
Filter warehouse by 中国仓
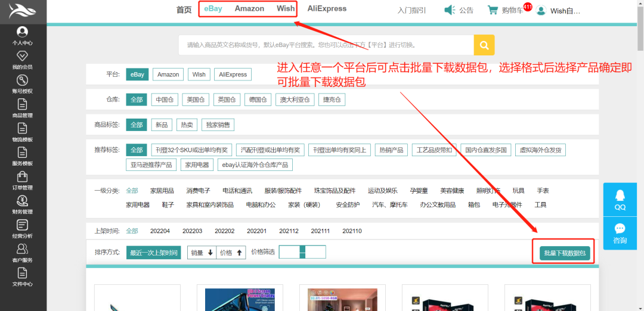pos(165,99)
